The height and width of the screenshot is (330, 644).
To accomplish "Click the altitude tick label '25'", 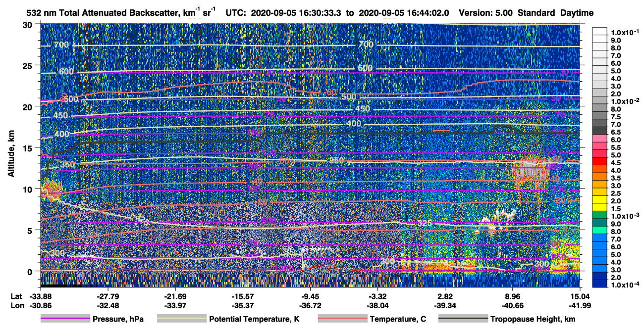I will pos(29,65).
